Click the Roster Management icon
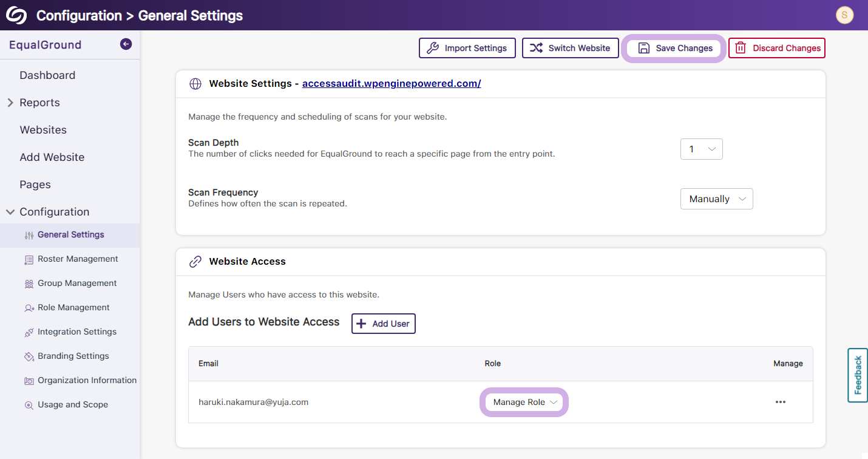868x459 pixels. click(x=29, y=260)
